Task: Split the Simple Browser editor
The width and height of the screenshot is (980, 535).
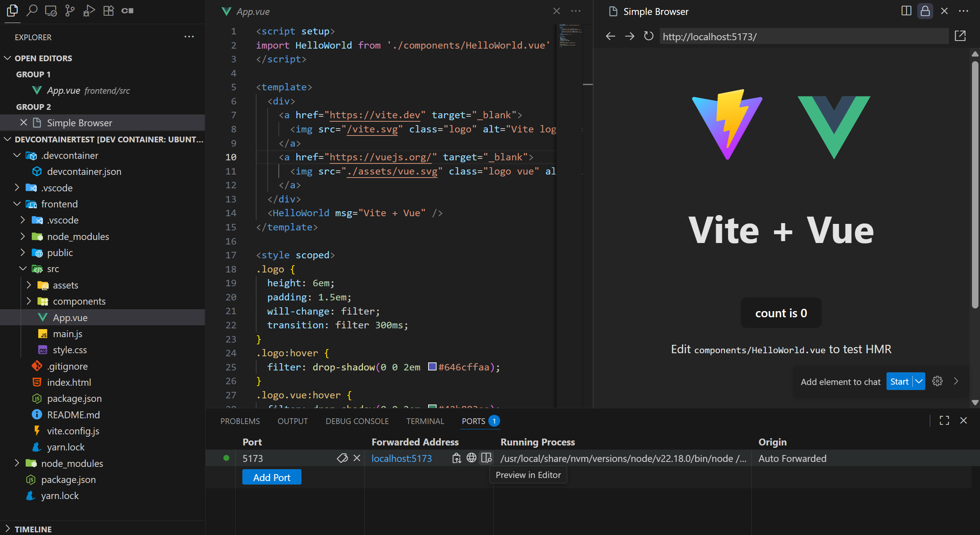Action: [906, 11]
